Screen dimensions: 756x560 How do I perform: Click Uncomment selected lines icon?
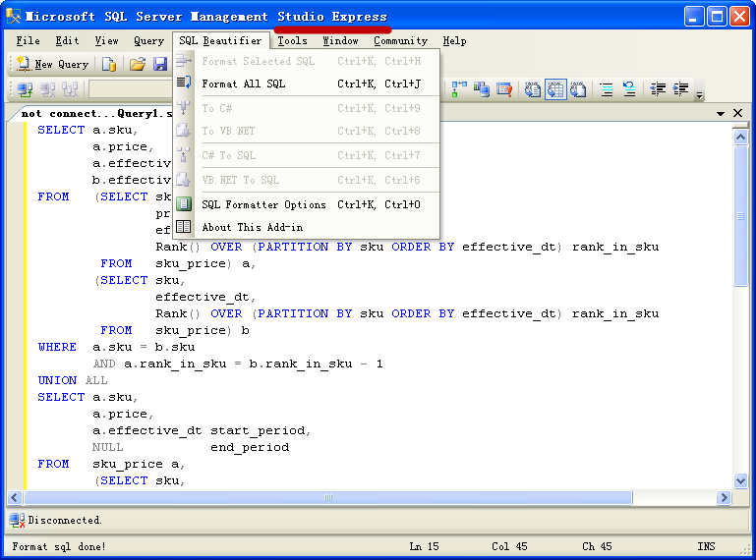[x=629, y=89]
